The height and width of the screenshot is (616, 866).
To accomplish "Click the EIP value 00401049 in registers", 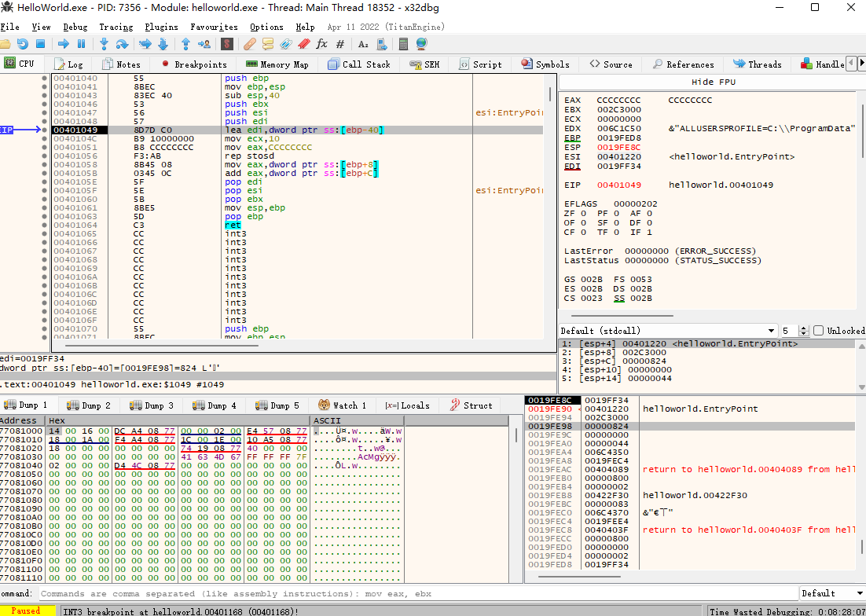I will 618,185.
